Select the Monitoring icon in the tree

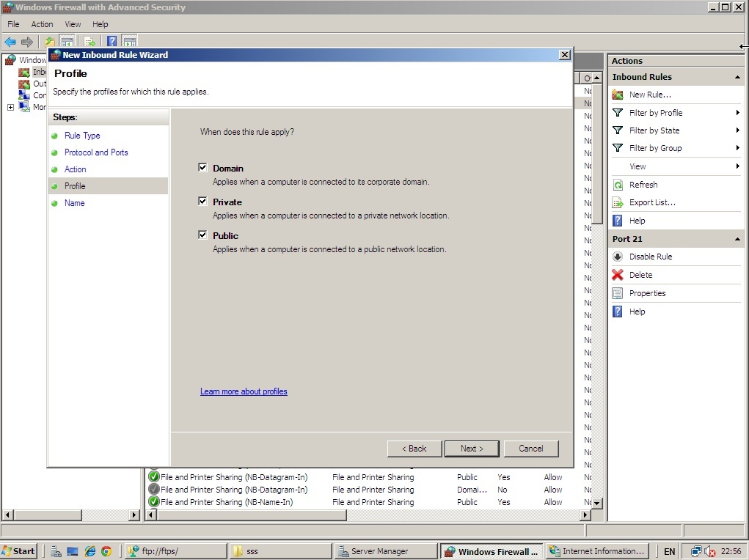pos(24,107)
